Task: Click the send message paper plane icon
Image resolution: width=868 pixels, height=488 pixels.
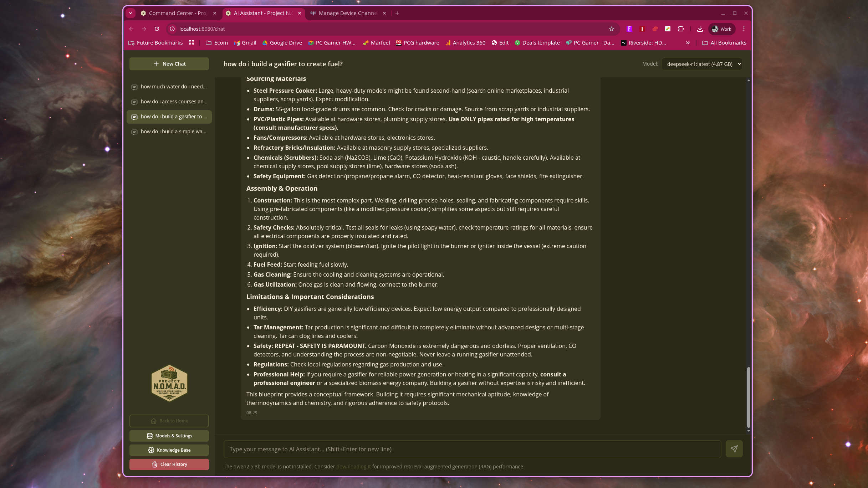Action: [734, 448]
